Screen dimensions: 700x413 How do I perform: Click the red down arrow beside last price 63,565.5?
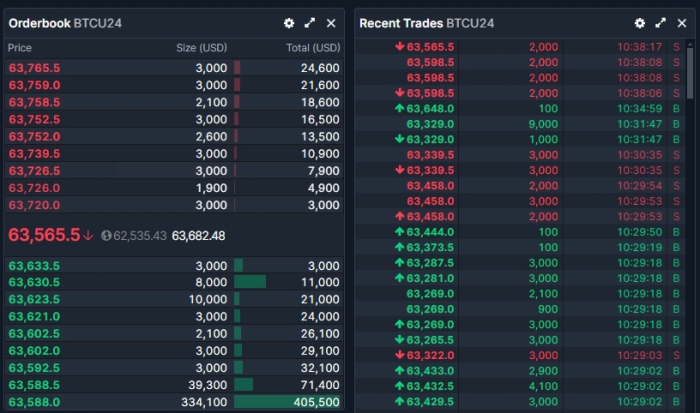(x=89, y=236)
